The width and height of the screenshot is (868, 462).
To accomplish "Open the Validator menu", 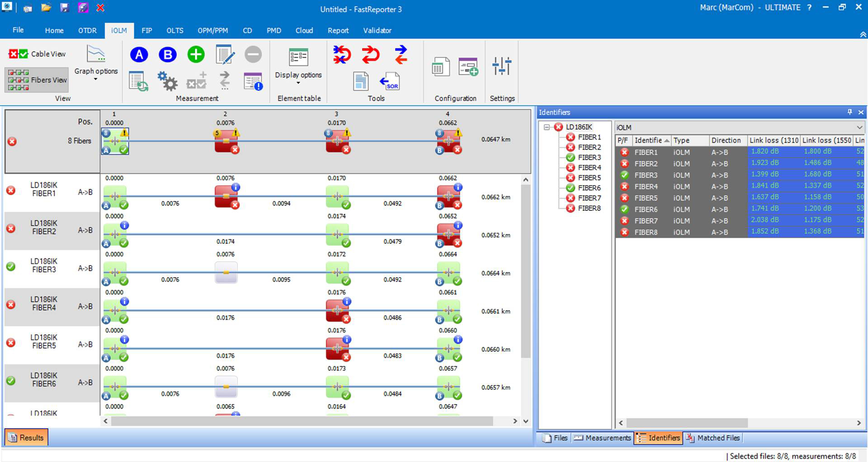I will (x=377, y=30).
